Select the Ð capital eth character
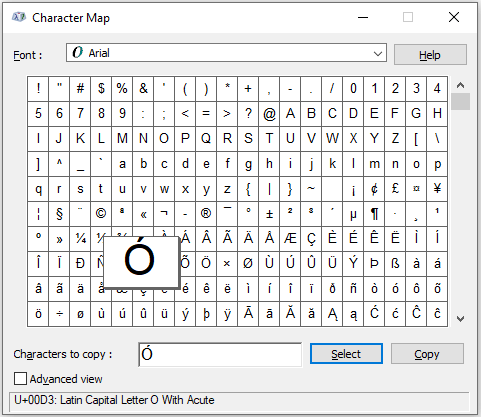The image size is (481, 417). click(80, 264)
